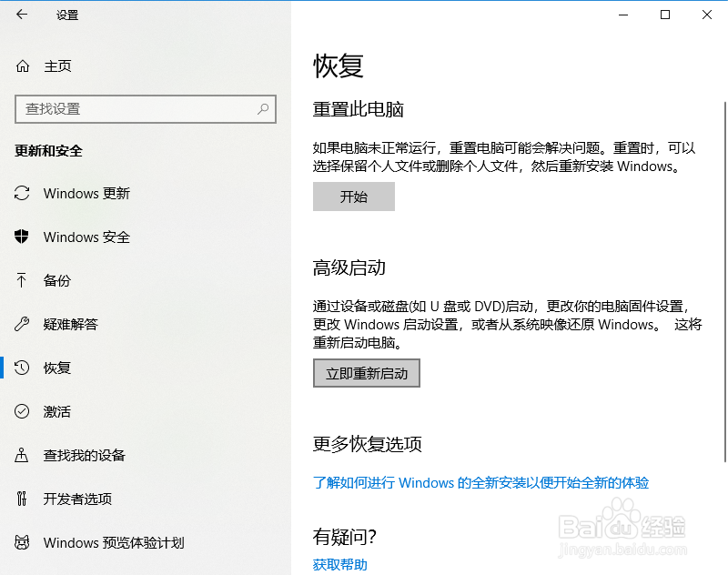Select the 更新和安全 section heading
The width and height of the screenshot is (728, 575).
coord(50,150)
